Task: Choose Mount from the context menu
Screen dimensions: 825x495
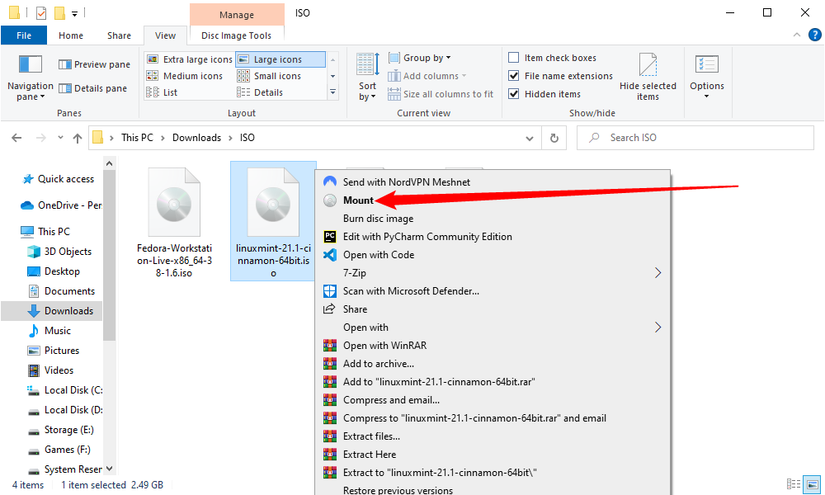Action: pos(358,200)
